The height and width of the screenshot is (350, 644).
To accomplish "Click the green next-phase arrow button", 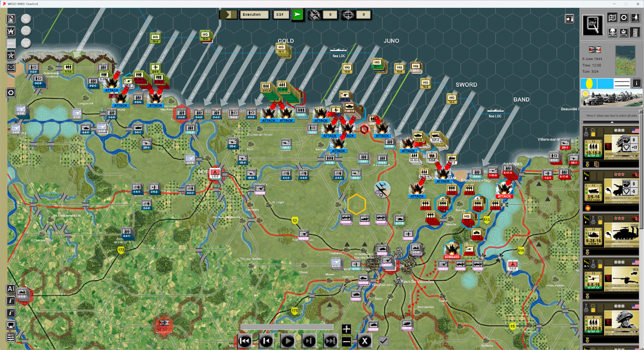I will pyautogui.click(x=297, y=15).
